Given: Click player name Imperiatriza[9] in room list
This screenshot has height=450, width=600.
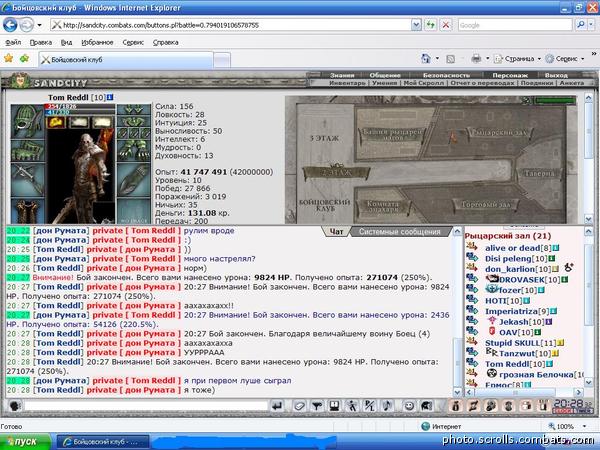Looking at the screenshot, I should point(517,311).
